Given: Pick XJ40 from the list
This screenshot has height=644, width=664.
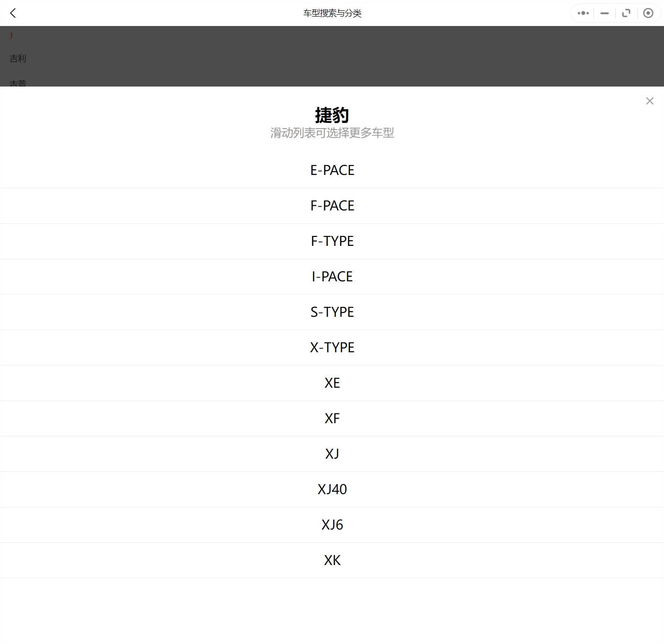Looking at the screenshot, I should coord(332,489).
